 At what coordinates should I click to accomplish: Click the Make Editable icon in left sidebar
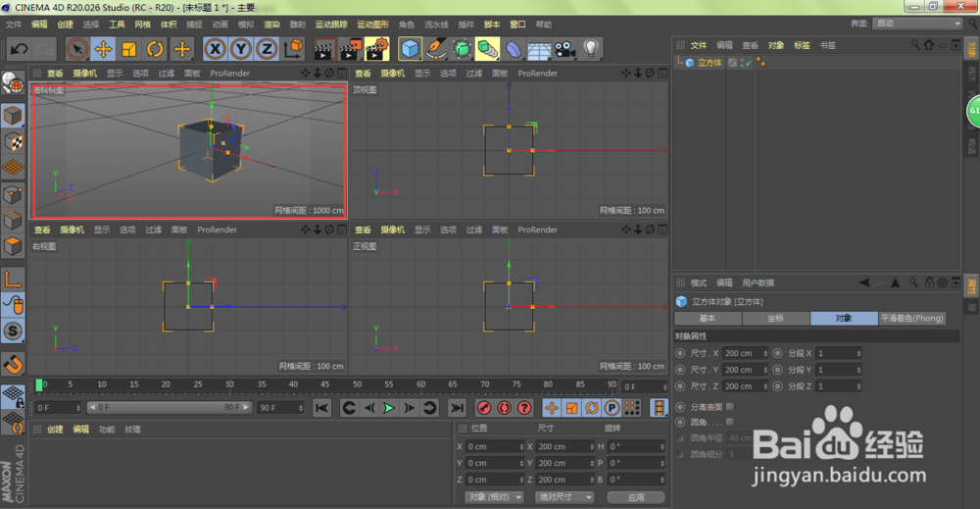pyautogui.click(x=13, y=83)
